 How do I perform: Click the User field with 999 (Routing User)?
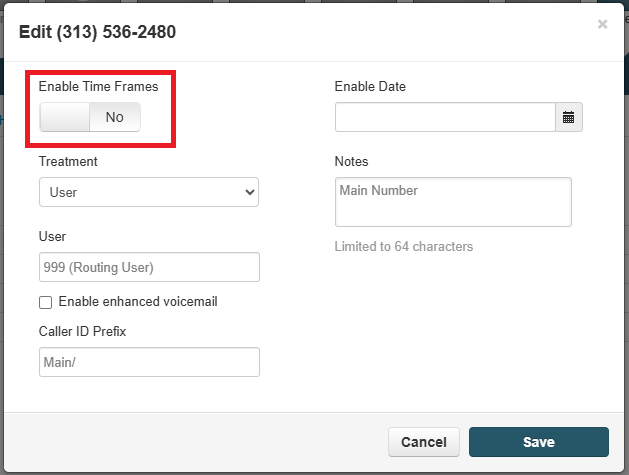pos(149,267)
